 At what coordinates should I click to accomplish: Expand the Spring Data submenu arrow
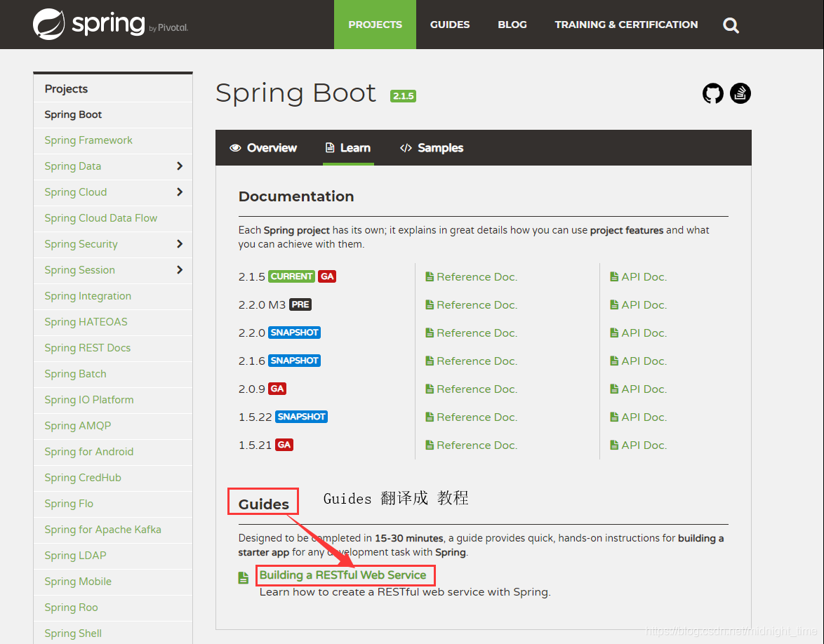(180, 166)
